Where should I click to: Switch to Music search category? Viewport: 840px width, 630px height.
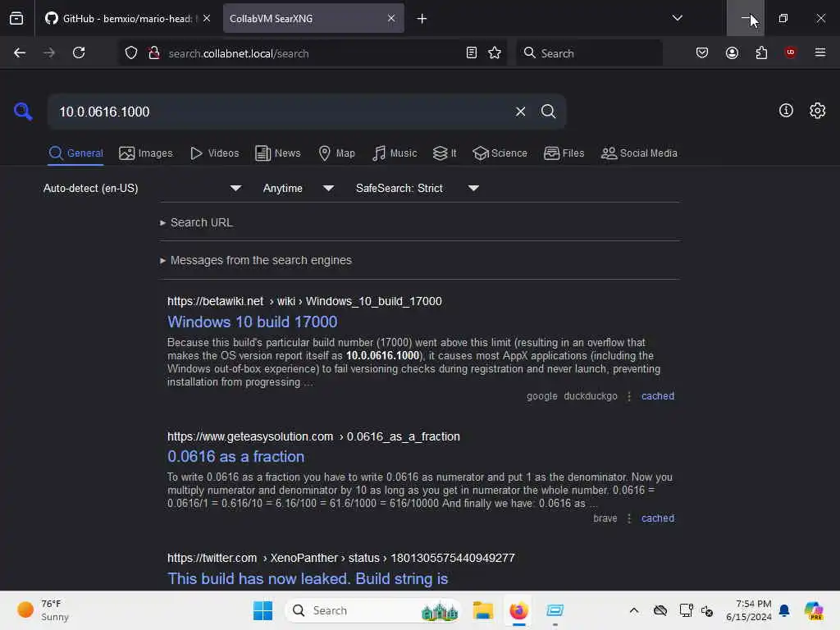point(395,153)
